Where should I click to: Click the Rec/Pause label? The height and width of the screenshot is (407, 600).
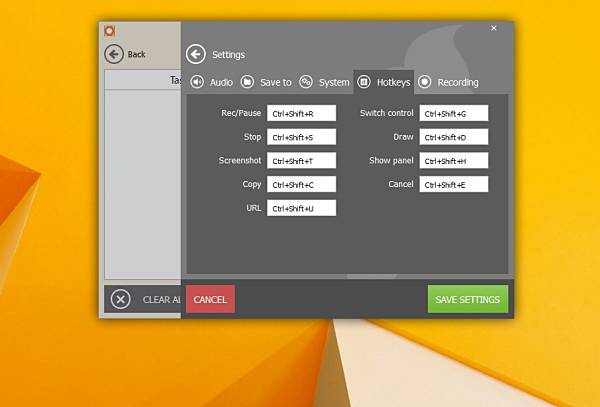coord(241,113)
